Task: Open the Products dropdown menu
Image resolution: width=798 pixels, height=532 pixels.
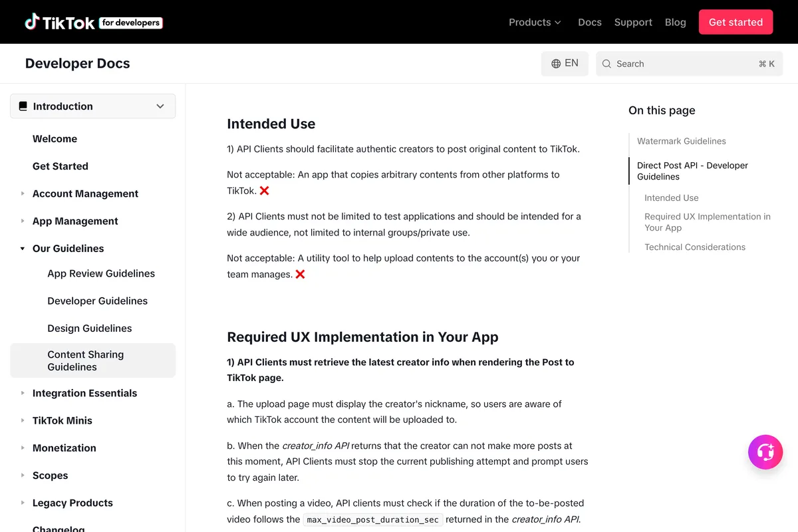Action: point(535,22)
